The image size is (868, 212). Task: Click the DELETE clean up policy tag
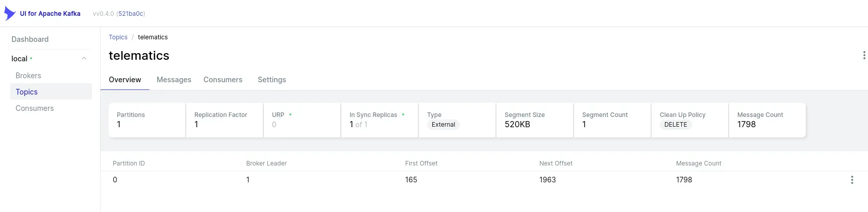[676, 125]
